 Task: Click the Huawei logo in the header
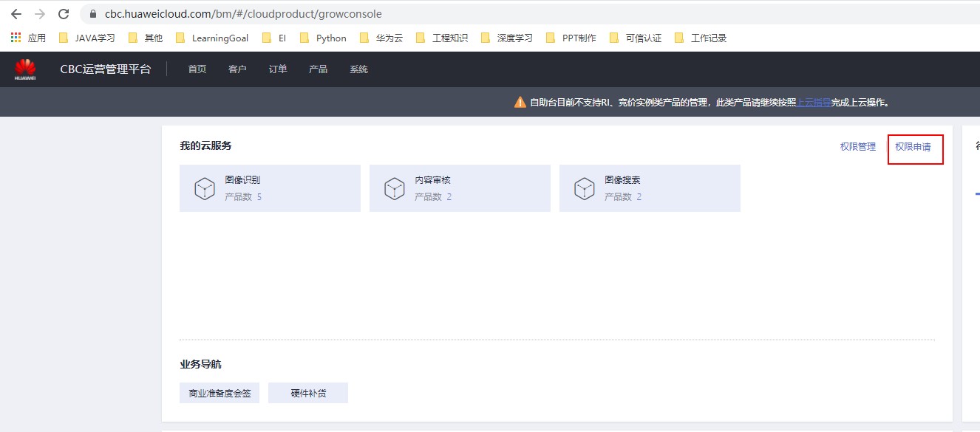[x=25, y=69]
